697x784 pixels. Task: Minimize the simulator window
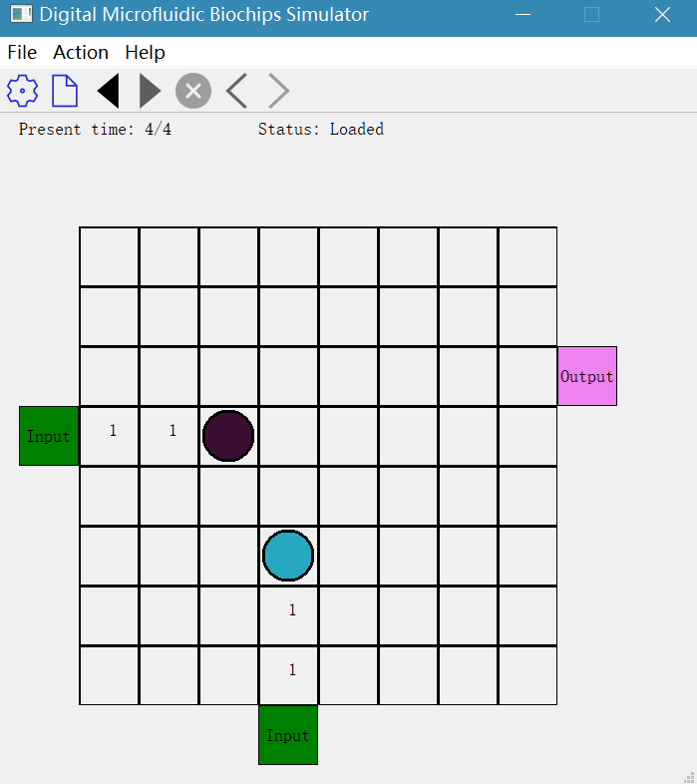coord(523,15)
